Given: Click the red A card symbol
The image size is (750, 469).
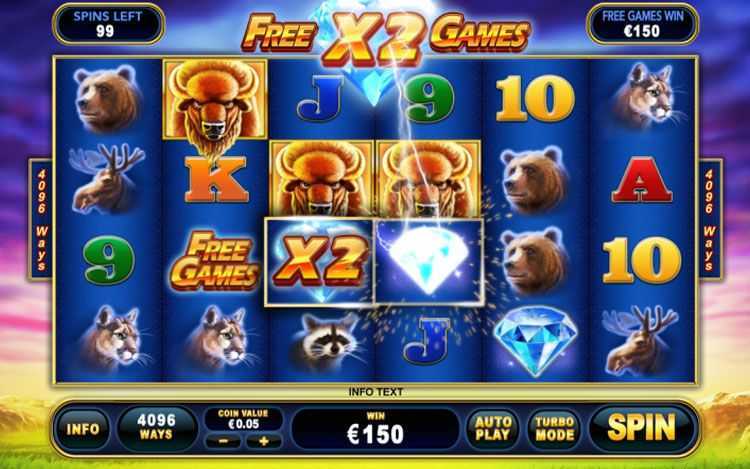Looking at the screenshot, I should click(x=641, y=180).
